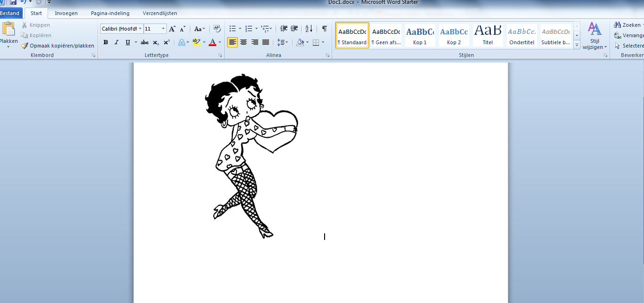Toggle strikethrough abc formatting
Screen dimensions: 644x303
(x=145, y=42)
